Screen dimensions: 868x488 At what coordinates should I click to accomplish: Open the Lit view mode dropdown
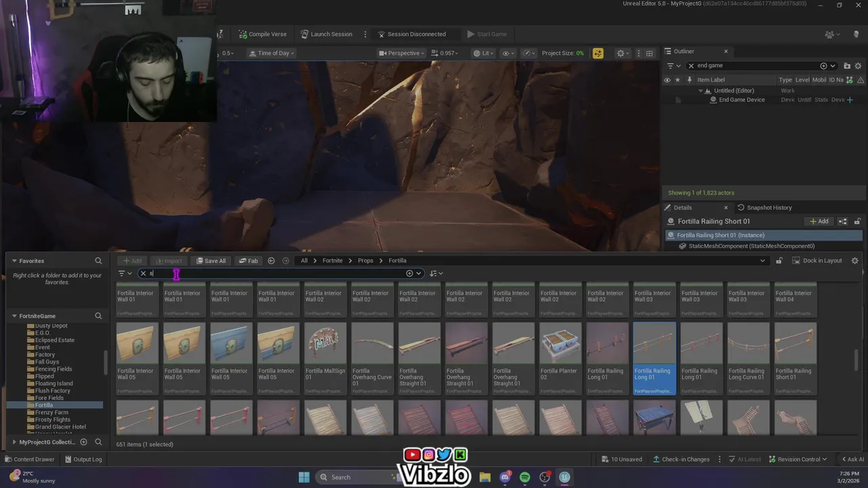click(x=484, y=53)
